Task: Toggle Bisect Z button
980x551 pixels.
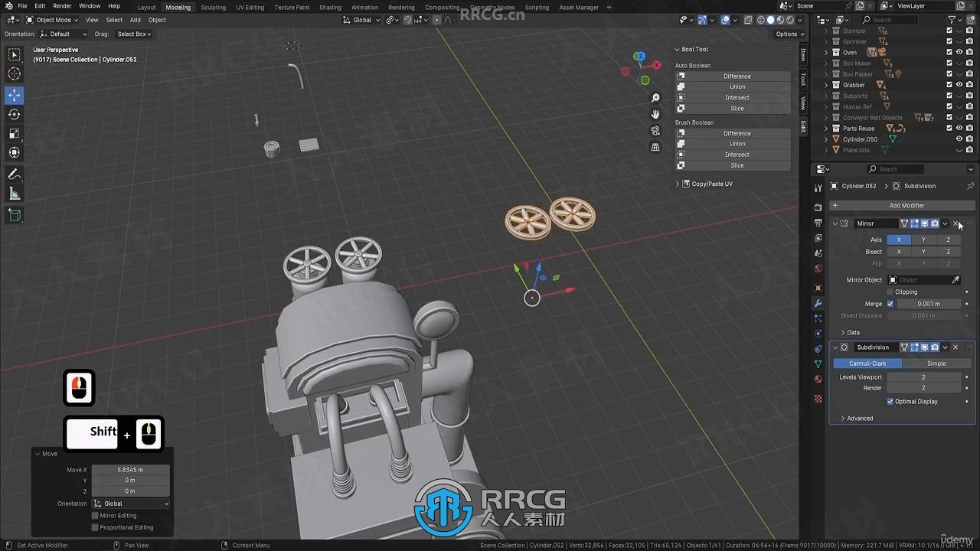Action: (x=949, y=252)
